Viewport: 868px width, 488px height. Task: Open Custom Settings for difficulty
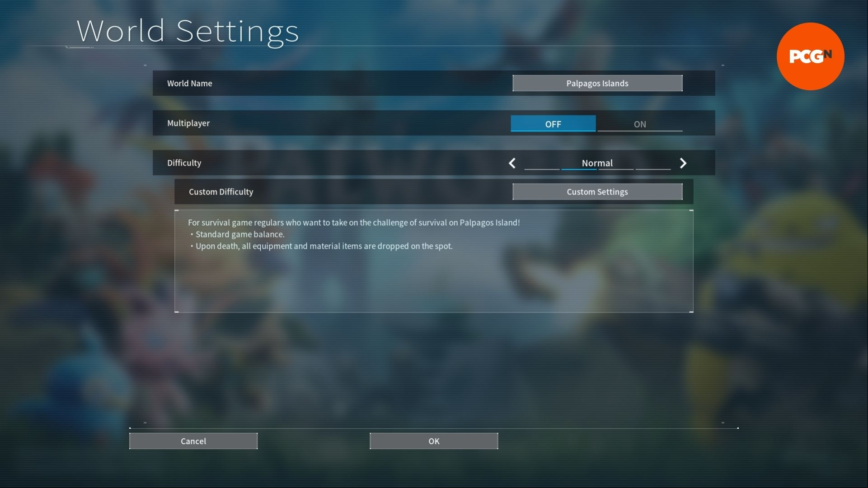pyautogui.click(x=597, y=192)
